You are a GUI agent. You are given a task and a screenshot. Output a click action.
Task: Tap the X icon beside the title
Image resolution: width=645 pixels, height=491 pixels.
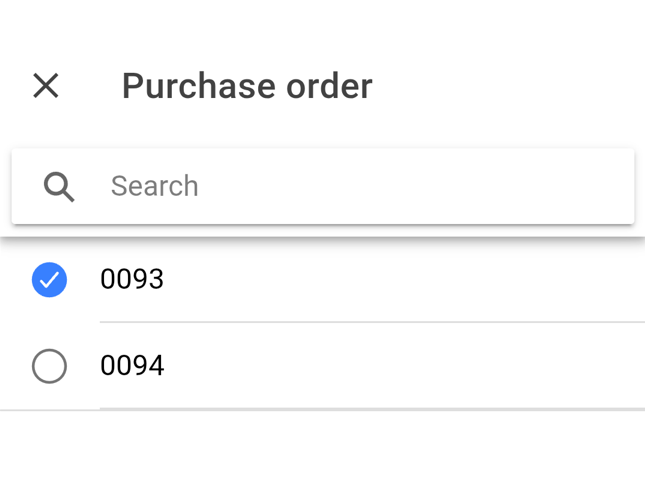tap(46, 86)
